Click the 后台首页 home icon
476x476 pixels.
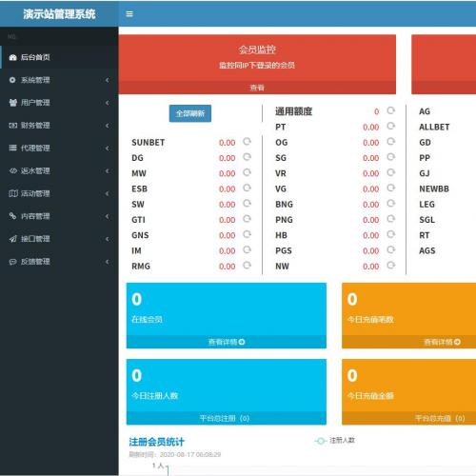[12, 57]
